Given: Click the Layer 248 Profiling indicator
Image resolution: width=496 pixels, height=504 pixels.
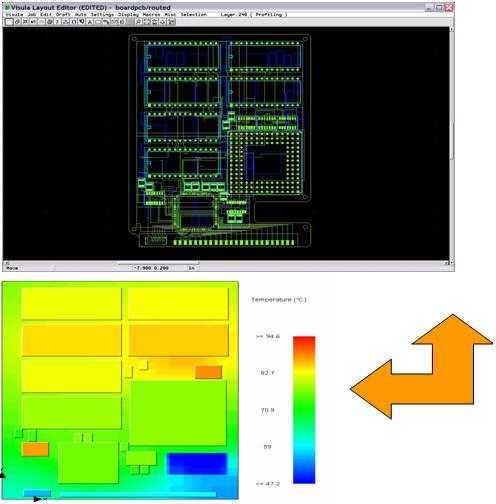Looking at the screenshot, I should [254, 14].
